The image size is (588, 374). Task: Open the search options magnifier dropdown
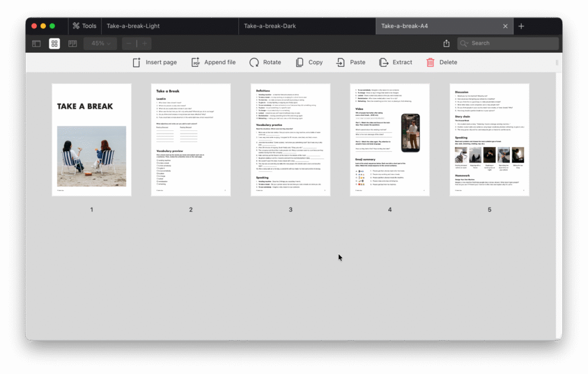(465, 43)
